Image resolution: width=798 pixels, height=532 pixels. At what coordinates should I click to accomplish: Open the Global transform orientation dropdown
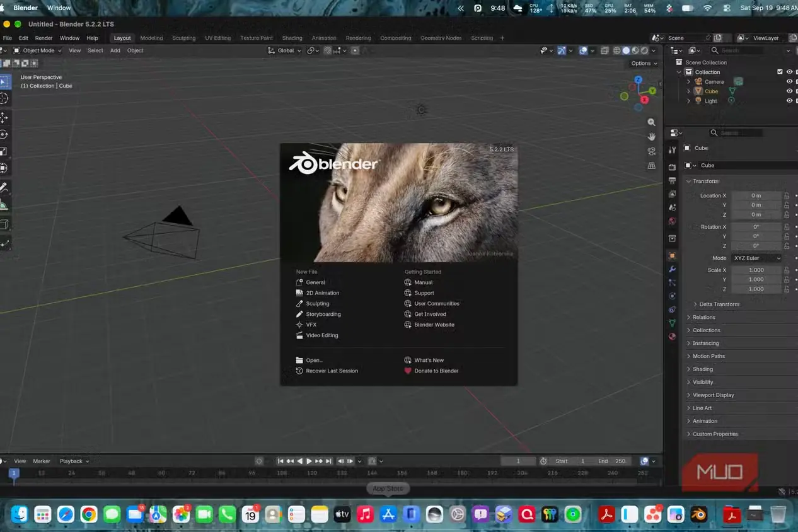click(284, 50)
